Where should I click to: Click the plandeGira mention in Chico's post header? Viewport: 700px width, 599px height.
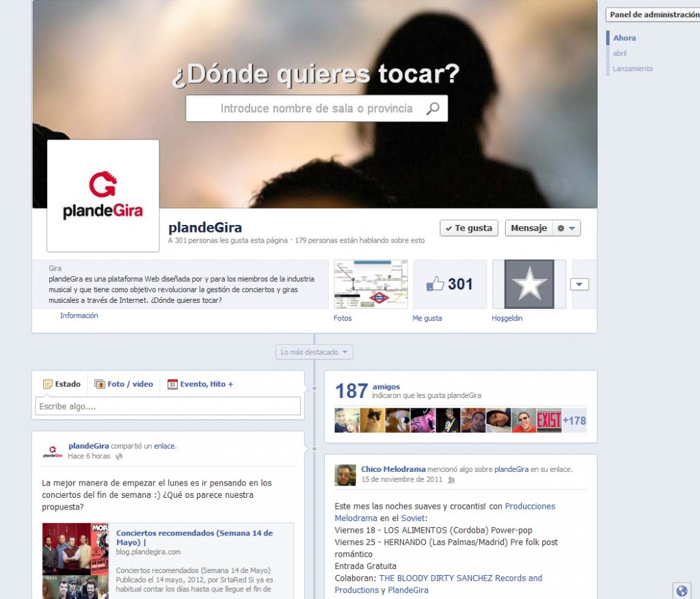(511, 469)
